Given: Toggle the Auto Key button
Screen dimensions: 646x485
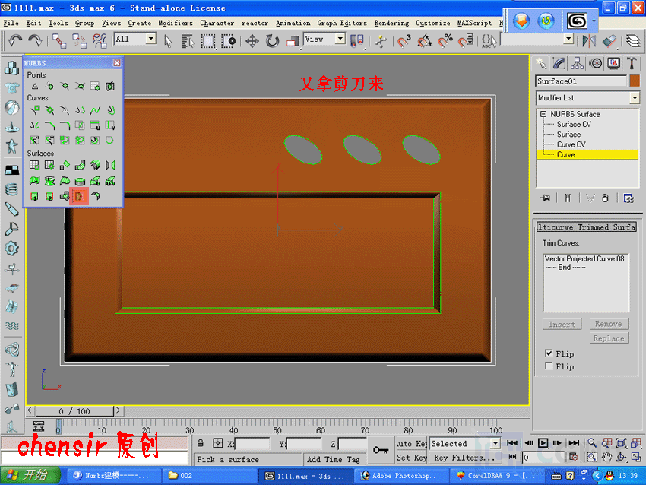Looking at the screenshot, I should [411, 443].
